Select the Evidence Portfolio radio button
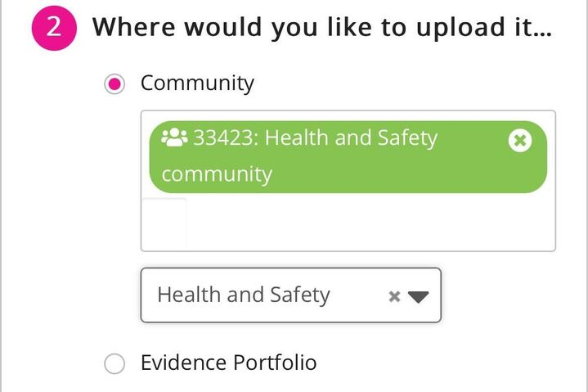The width and height of the screenshot is (588, 392). 115,363
